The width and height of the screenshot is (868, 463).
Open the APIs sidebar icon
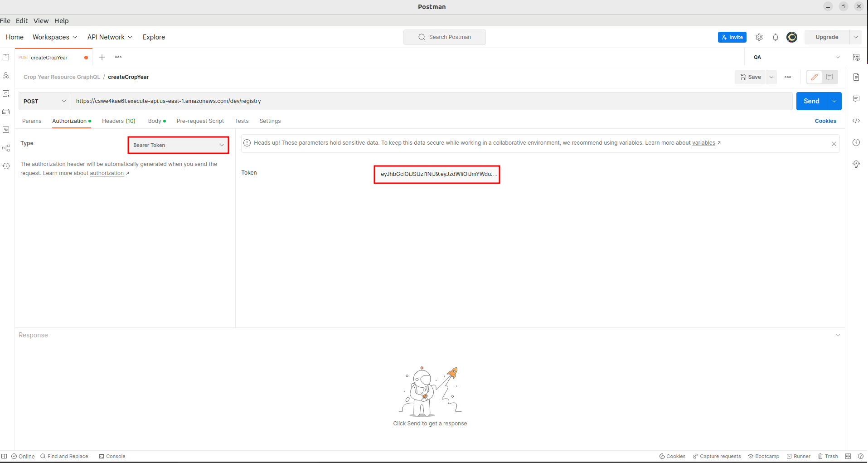[x=6, y=75]
